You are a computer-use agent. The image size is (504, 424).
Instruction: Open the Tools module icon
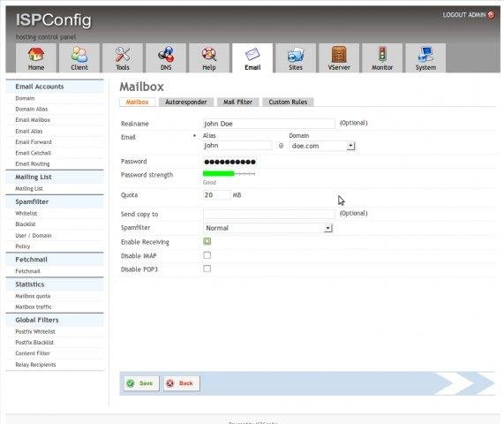point(123,54)
